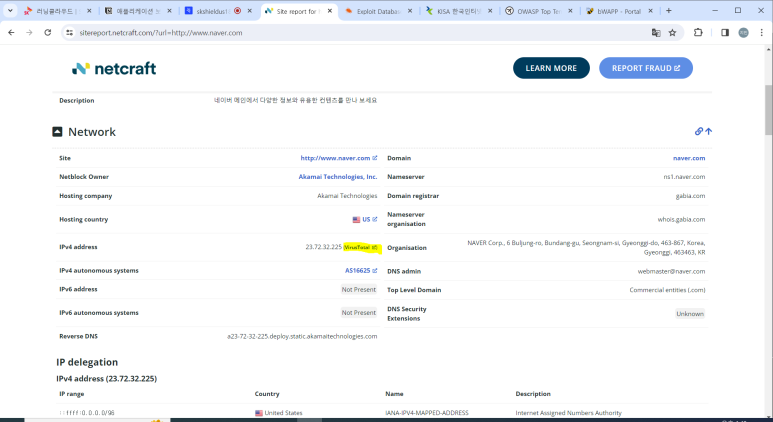Switch to the OWASP Top Ten tab
Screen dimensions: 773x422
click(538, 11)
